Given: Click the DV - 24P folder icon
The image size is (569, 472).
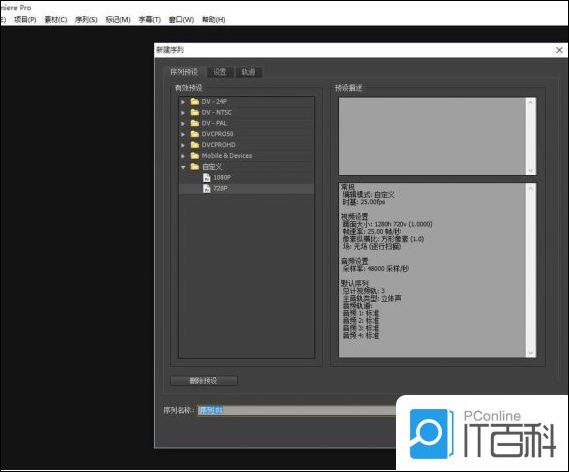Looking at the screenshot, I should pos(195,101).
